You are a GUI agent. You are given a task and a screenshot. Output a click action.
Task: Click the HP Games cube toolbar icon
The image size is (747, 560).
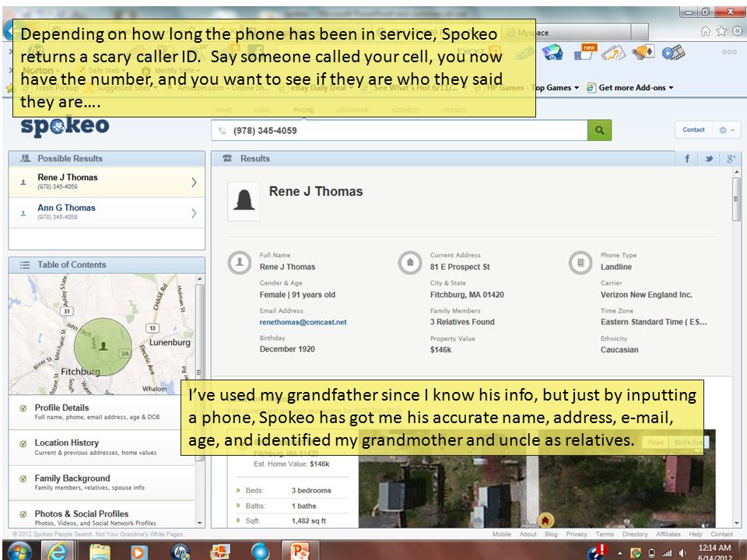pos(552,52)
